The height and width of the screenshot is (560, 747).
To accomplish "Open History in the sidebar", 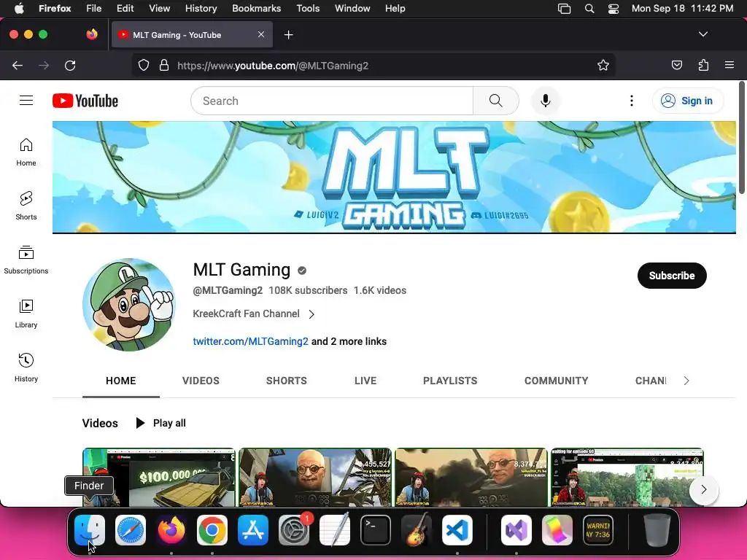I will 26,367.
